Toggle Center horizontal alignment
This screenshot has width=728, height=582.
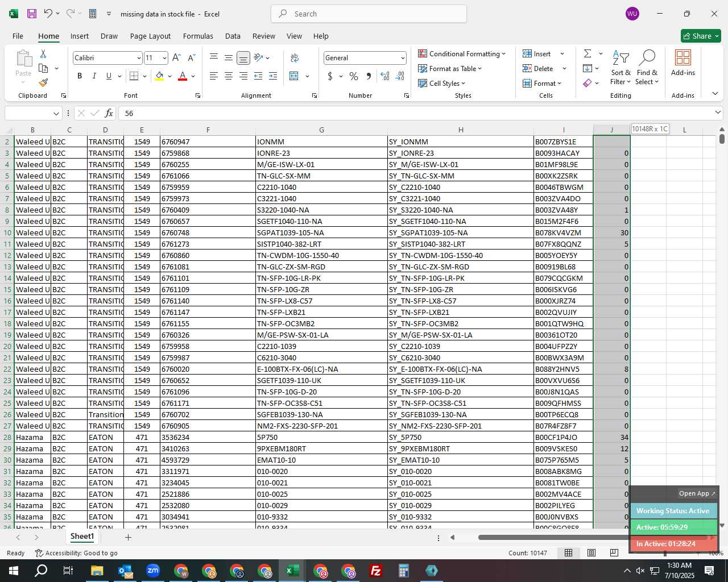tap(228, 76)
